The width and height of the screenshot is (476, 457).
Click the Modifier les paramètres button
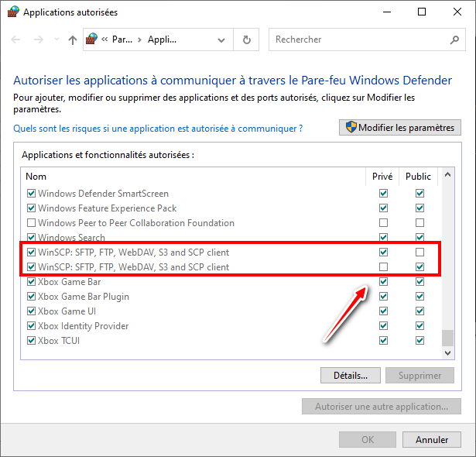[400, 127]
